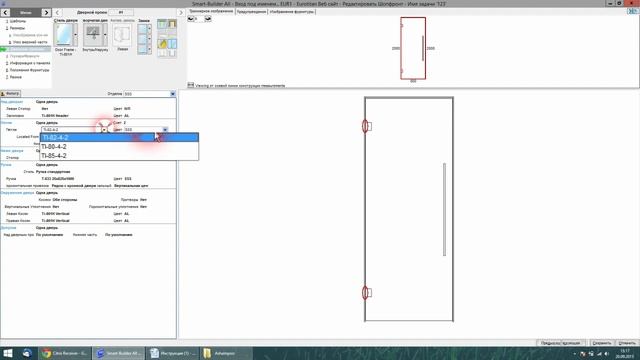This screenshot has height=360, width=640.
Task: Go to next menu step arrow
Action: (x=46, y=13)
